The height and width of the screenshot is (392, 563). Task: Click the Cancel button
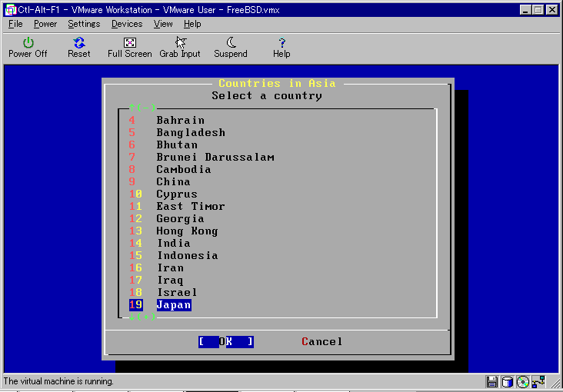[x=322, y=342]
